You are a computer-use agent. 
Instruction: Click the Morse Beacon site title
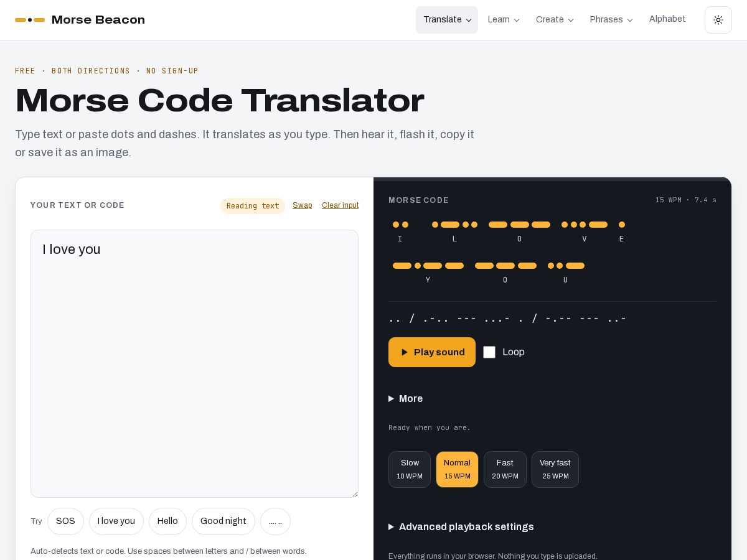tap(98, 20)
